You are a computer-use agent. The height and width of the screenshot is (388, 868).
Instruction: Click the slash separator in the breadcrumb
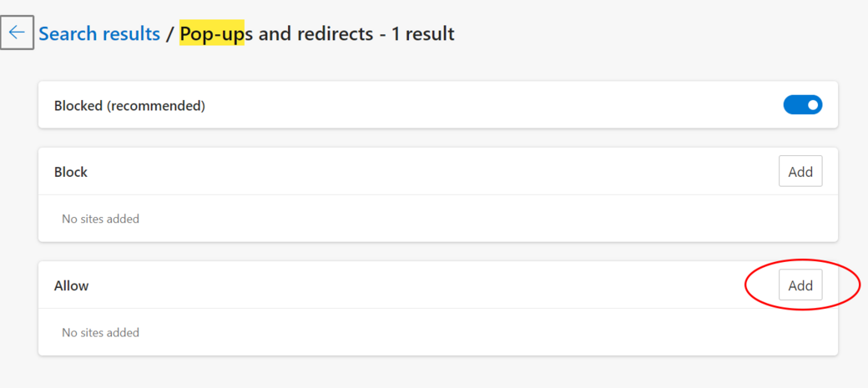[169, 34]
